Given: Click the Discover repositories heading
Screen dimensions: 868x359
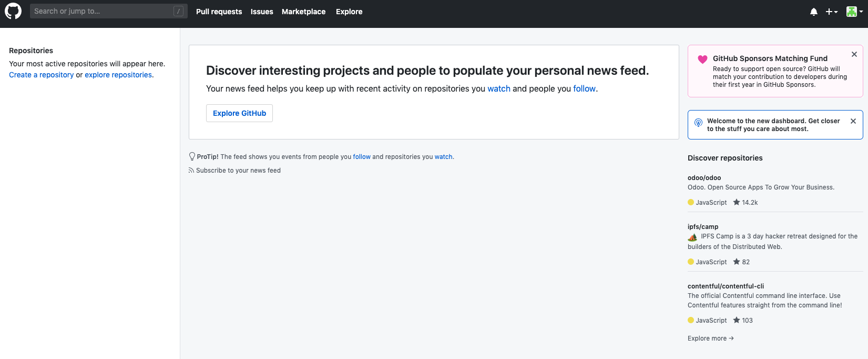Looking at the screenshot, I should click(725, 158).
